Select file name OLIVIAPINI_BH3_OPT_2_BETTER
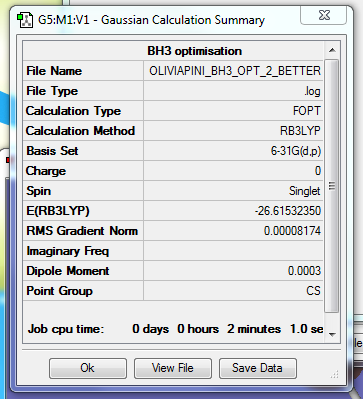363x399 pixels. 235,71
